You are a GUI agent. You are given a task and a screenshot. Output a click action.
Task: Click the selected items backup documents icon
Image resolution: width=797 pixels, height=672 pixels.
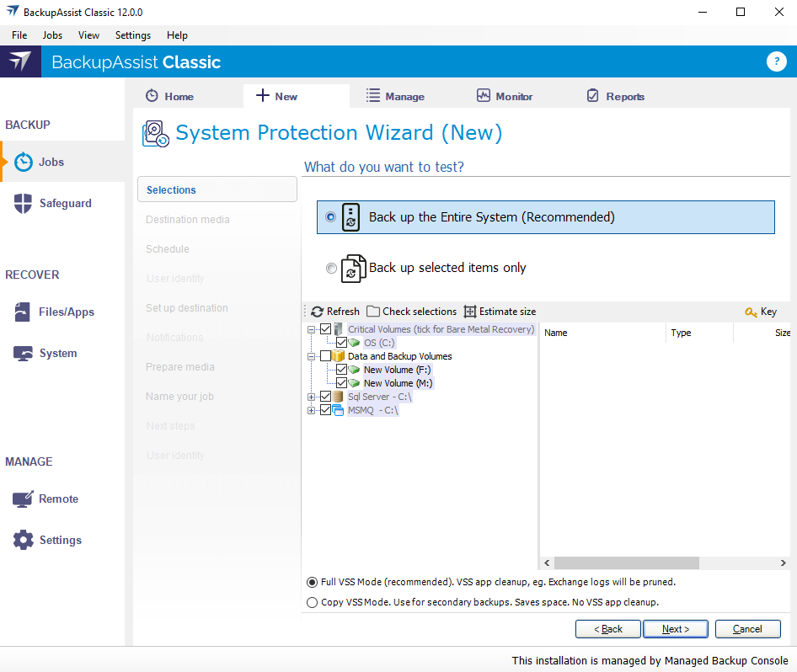pos(353,268)
